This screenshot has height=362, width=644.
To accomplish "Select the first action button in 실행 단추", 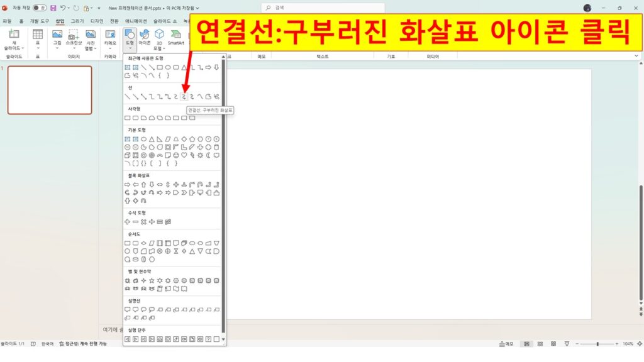I will coord(127,339).
